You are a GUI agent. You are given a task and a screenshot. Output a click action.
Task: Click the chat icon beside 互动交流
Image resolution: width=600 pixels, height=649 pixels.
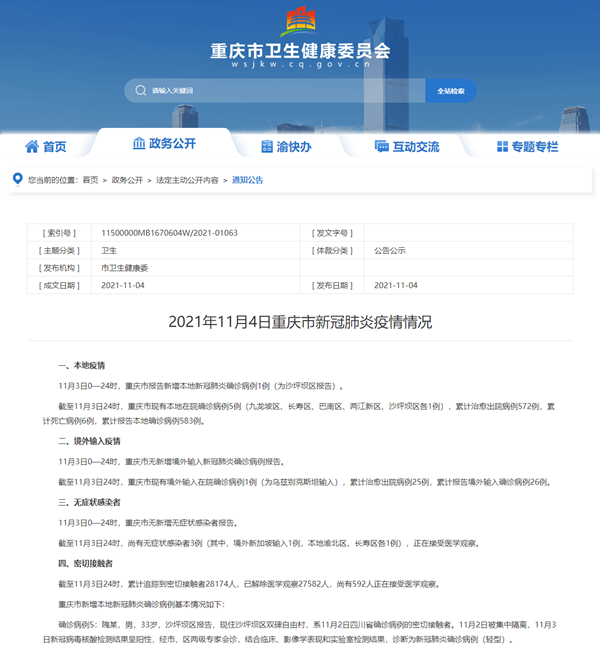tap(381, 146)
